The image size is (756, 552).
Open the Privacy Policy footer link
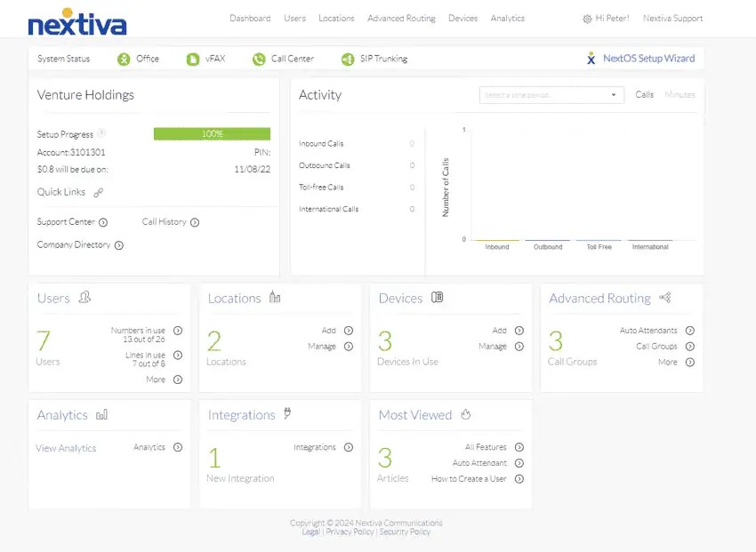point(350,532)
